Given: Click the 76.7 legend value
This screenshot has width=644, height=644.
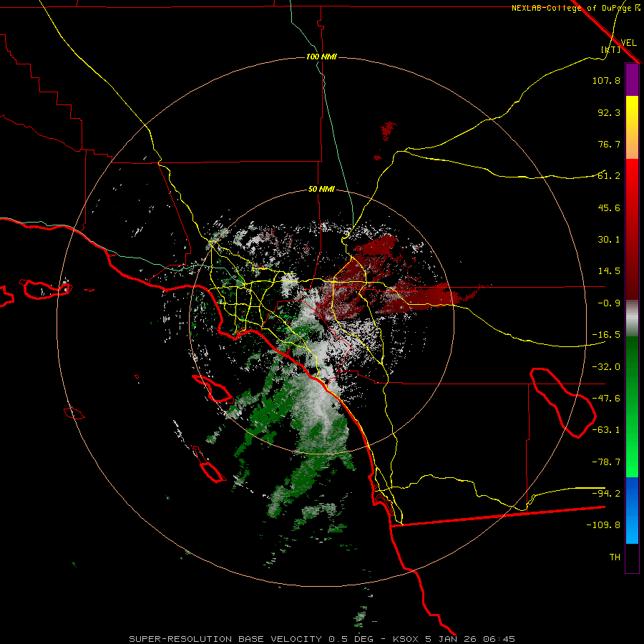Looking at the screenshot, I should pos(609,144).
